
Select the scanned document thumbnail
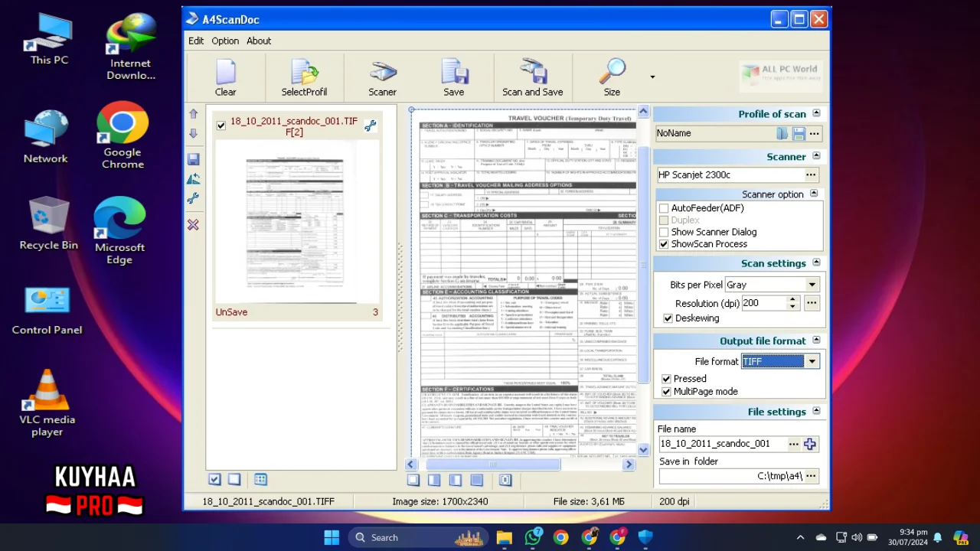click(295, 220)
